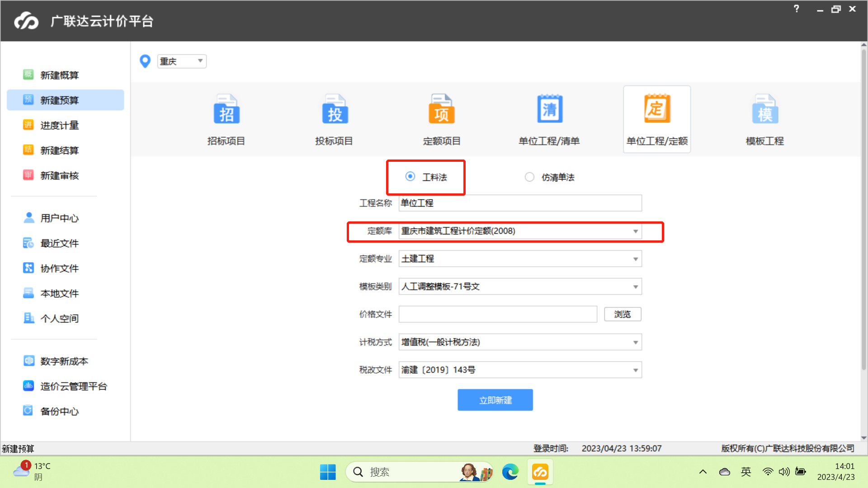Image resolution: width=868 pixels, height=488 pixels.
Task: Click the 本地文件 icon
Action: 28,293
